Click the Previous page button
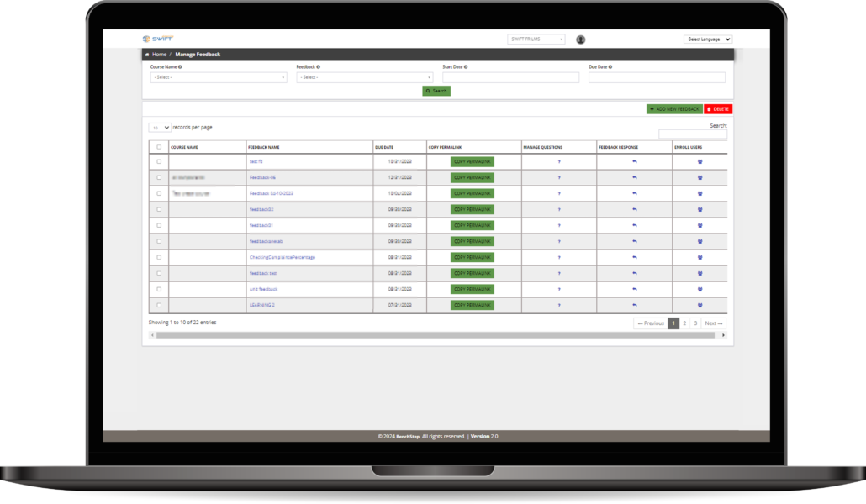This screenshot has width=866, height=504. 651,323
